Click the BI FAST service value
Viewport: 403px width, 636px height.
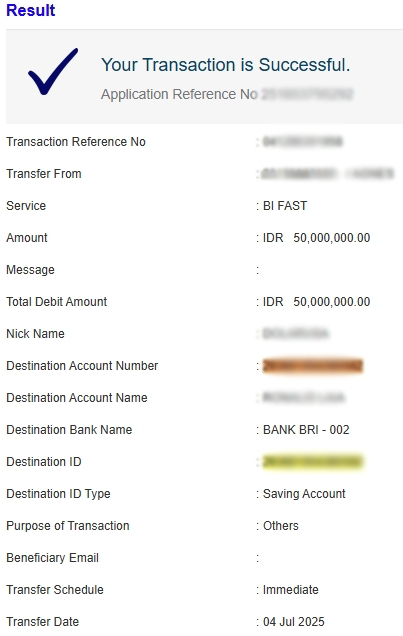click(x=285, y=206)
